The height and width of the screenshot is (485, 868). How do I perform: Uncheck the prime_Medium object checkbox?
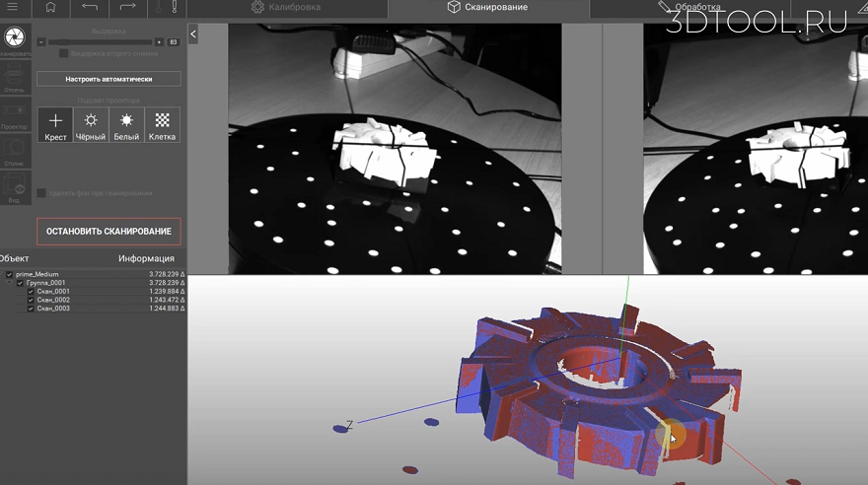tap(10, 274)
